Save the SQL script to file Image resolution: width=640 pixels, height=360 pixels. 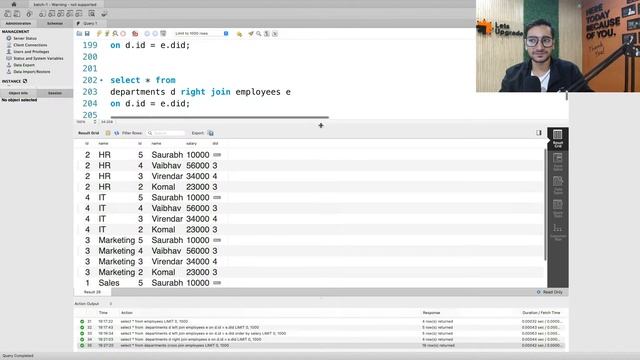(87, 33)
